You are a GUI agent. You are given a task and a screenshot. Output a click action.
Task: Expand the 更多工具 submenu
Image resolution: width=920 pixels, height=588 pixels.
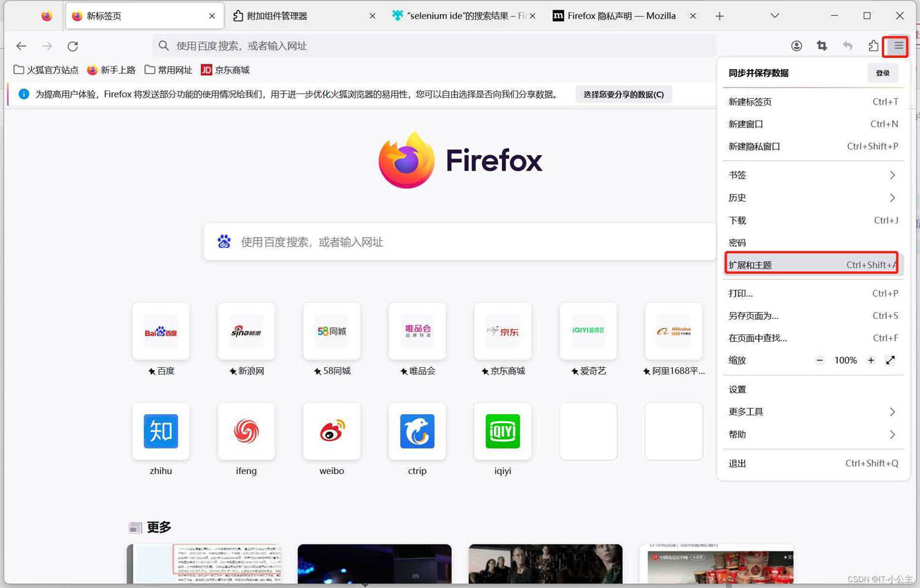[813, 412]
